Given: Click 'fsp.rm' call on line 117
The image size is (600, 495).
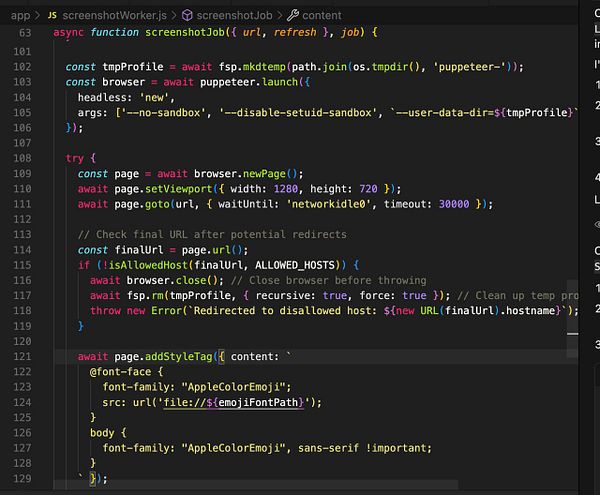Looking at the screenshot, I should [145, 295].
